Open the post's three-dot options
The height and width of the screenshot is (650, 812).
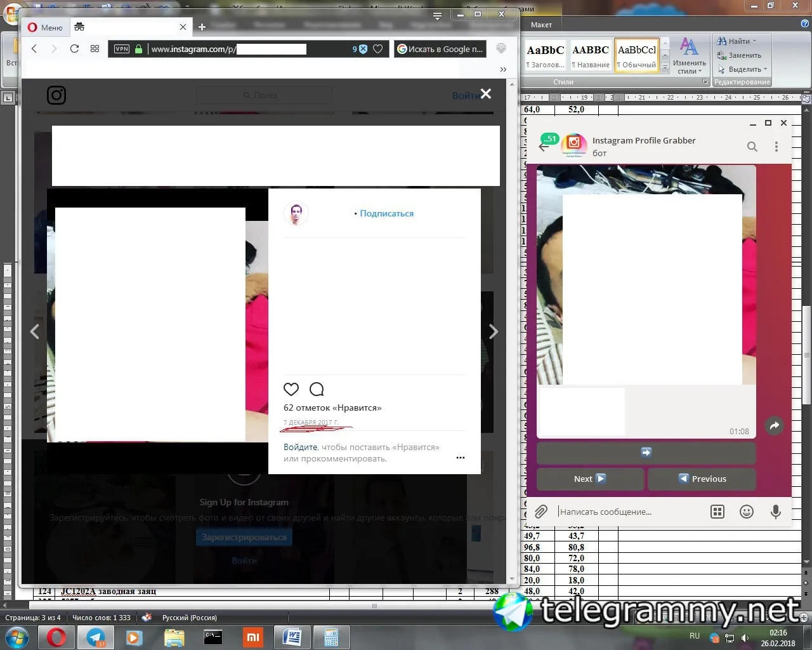[x=461, y=458]
